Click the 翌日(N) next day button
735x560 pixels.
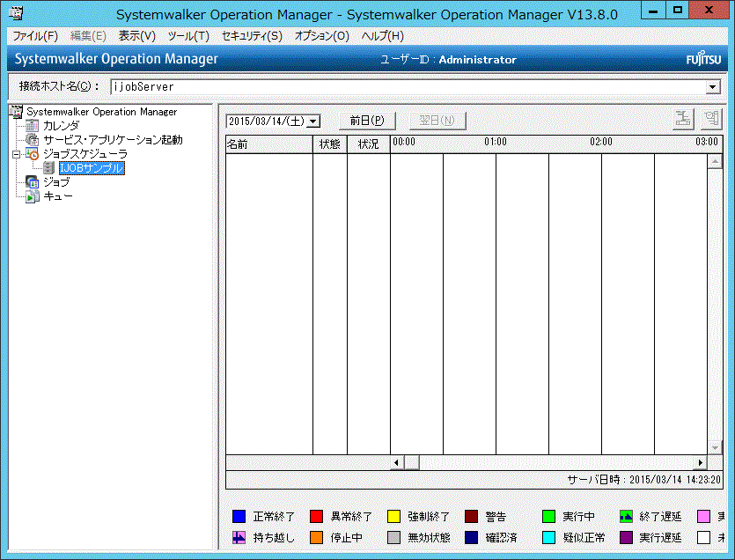pos(437,121)
